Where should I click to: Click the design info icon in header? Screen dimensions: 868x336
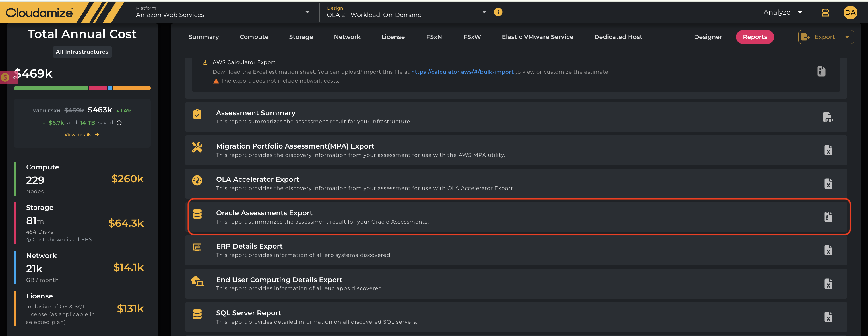coord(498,12)
